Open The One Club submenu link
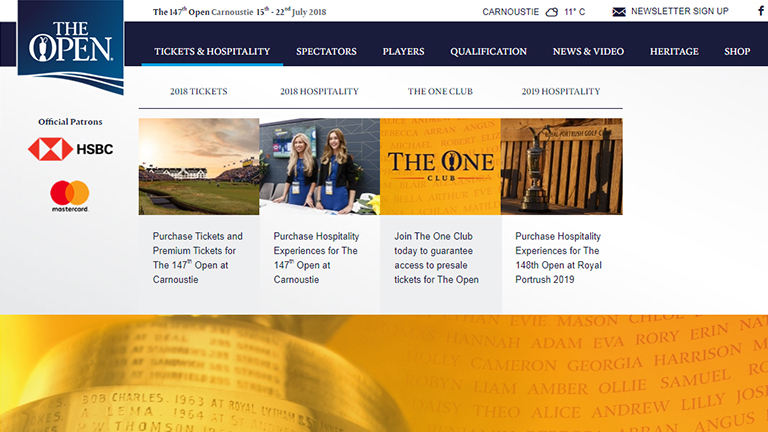The image size is (768, 432). pos(440,91)
